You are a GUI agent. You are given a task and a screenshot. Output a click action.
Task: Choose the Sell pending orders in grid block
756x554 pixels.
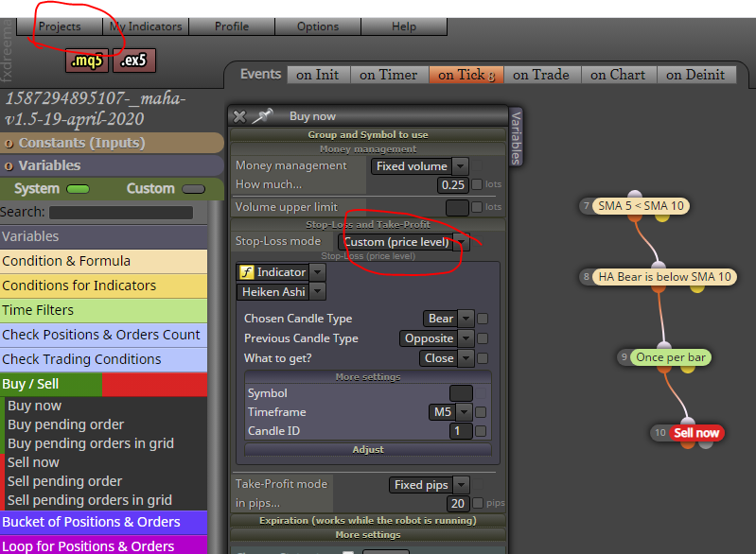pyautogui.click(x=90, y=500)
